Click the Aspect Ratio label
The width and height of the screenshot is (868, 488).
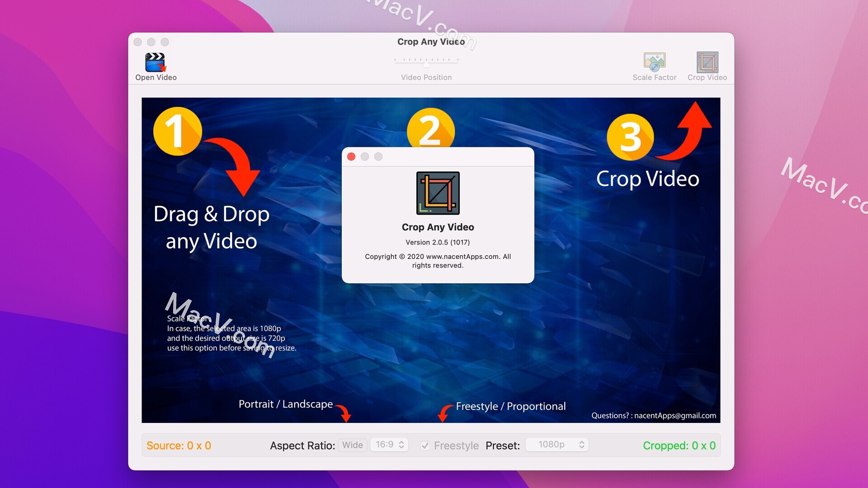click(302, 446)
